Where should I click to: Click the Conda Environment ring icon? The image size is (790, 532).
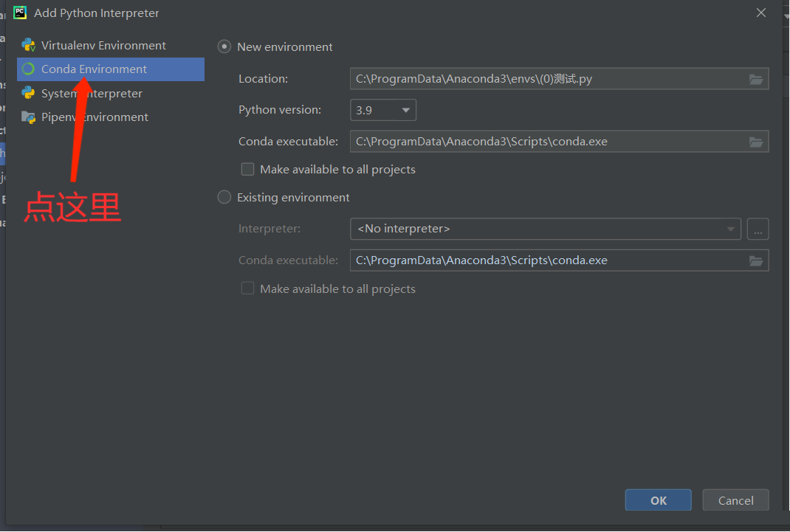[x=29, y=69]
